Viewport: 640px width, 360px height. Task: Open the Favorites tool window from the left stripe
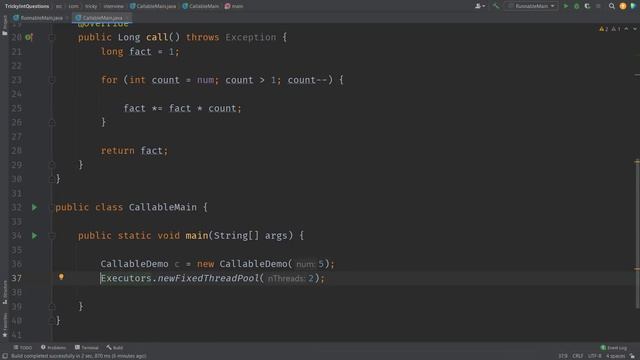click(x=4, y=325)
